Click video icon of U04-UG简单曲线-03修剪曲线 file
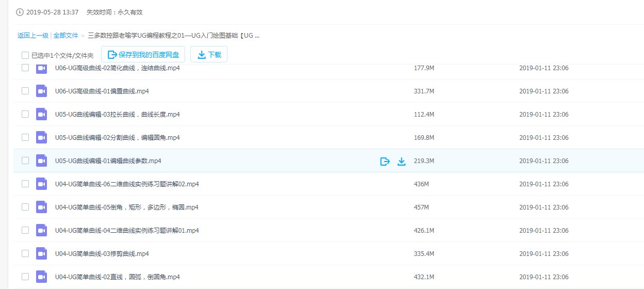Screen dimensions: 644x289 (x=41, y=253)
